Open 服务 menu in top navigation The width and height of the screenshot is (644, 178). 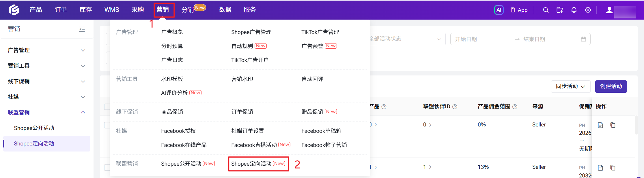pos(250,10)
